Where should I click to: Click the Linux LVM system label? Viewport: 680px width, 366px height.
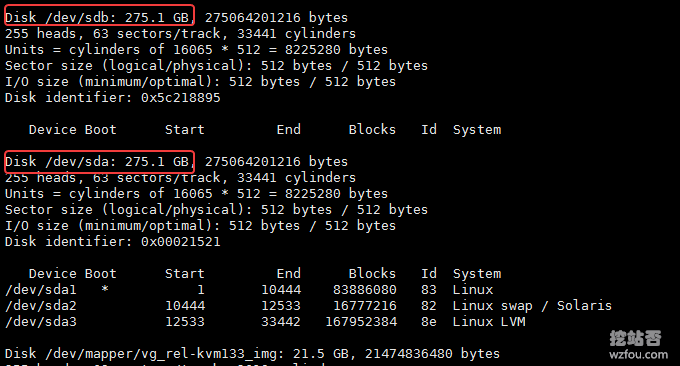(x=489, y=321)
